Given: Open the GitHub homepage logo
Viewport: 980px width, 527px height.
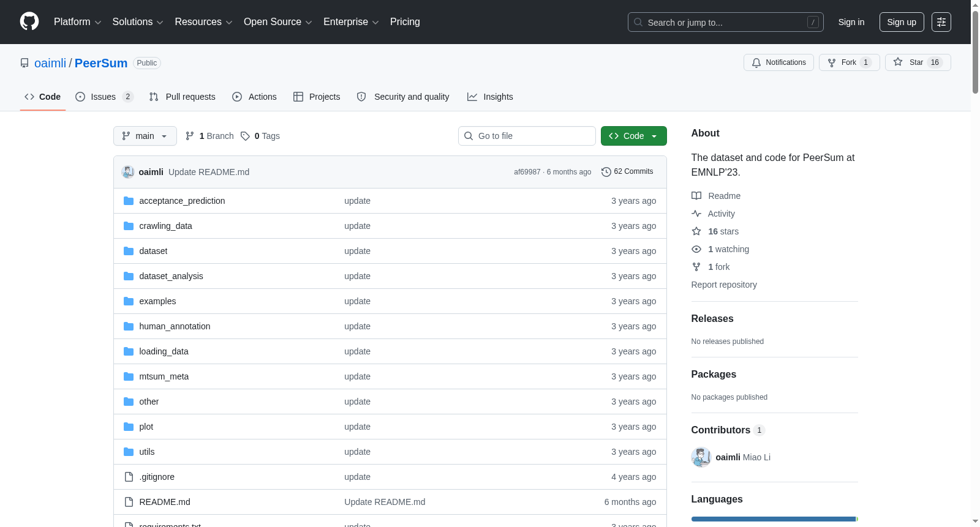Looking at the screenshot, I should tap(29, 22).
